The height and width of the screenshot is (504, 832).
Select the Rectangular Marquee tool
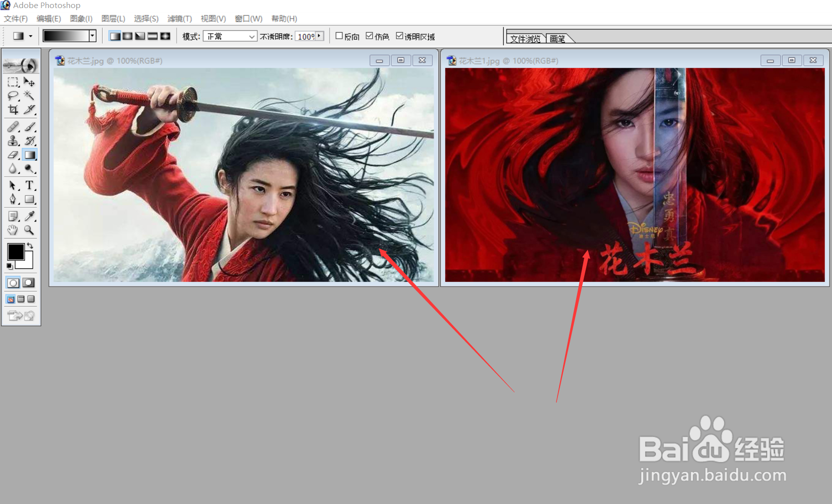pyautogui.click(x=13, y=82)
